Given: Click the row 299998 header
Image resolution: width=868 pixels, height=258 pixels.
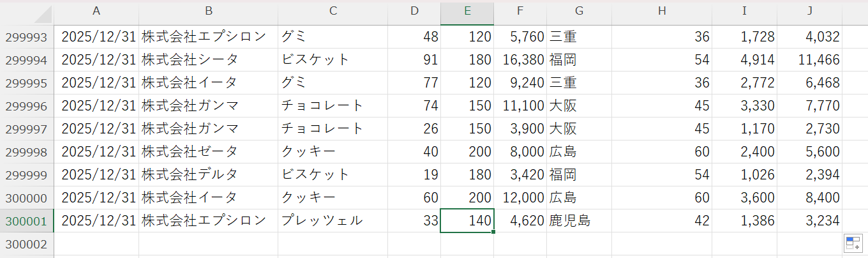Looking at the screenshot, I should [27, 152].
